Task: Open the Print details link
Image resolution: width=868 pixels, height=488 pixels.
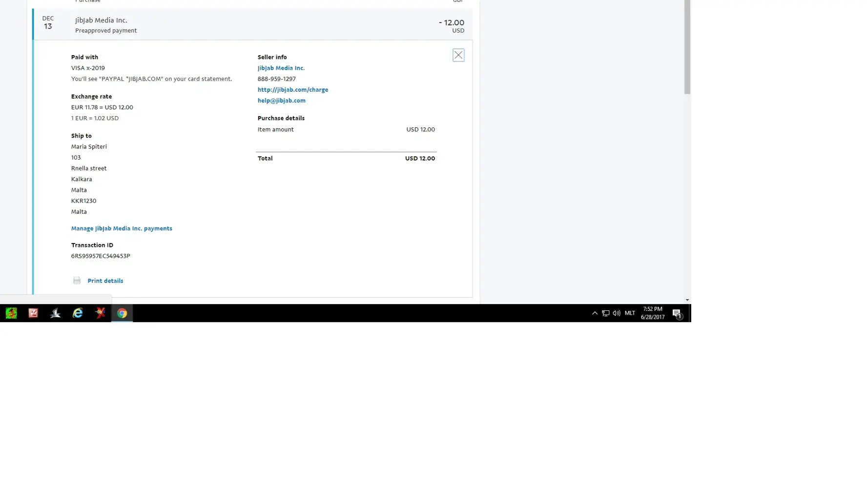Action: pyautogui.click(x=105, y=281)
